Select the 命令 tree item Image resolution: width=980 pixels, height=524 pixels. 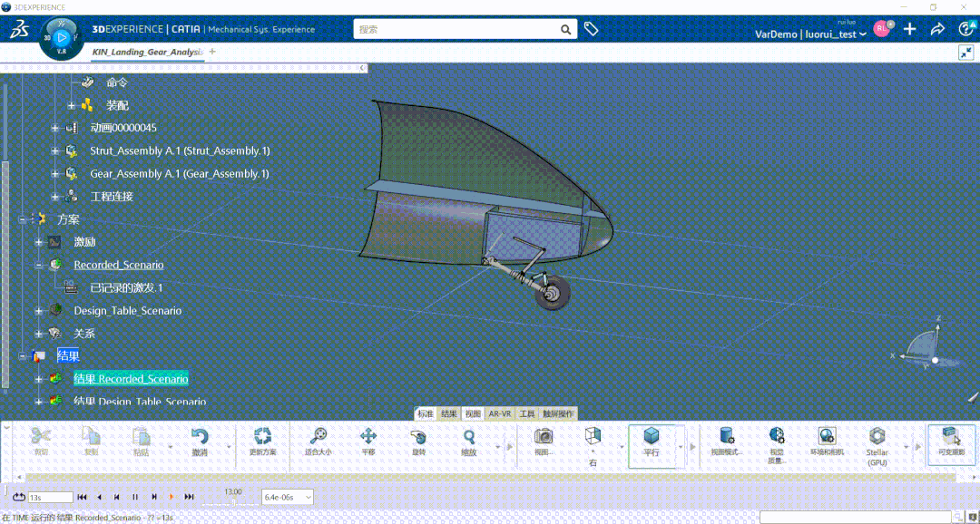[x=117, y=82]
